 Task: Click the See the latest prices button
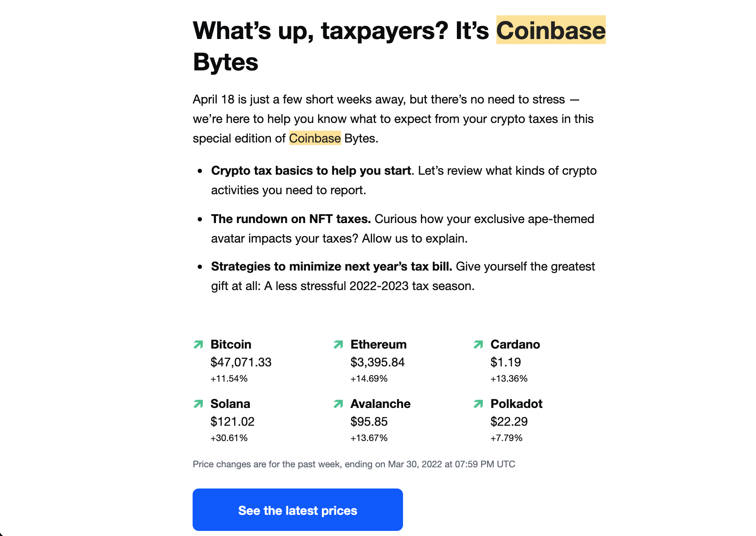tap(297, 510)
